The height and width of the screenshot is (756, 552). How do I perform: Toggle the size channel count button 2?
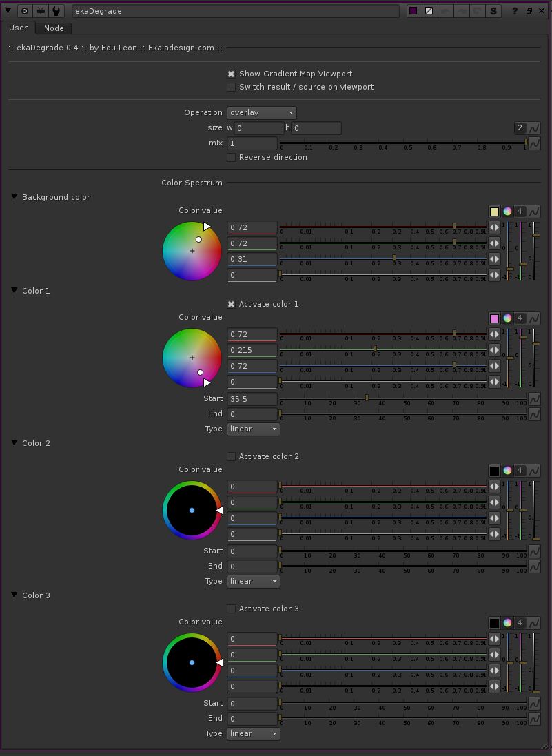pyautogui.click(x=520, y=127)
